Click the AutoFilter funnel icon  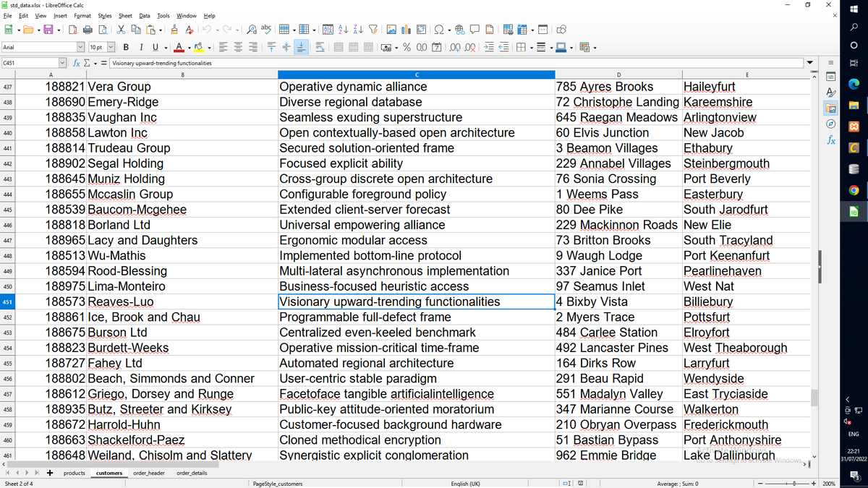[374, 30]
